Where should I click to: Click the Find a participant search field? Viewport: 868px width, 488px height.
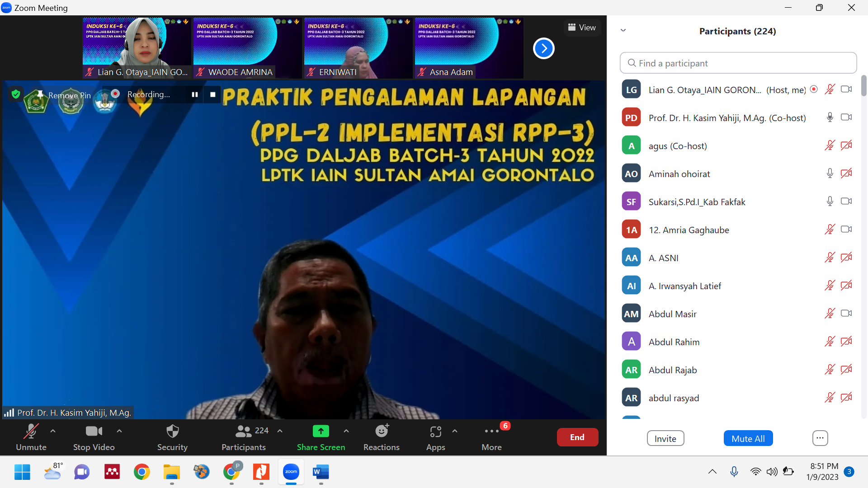click(x=738, y=63)
